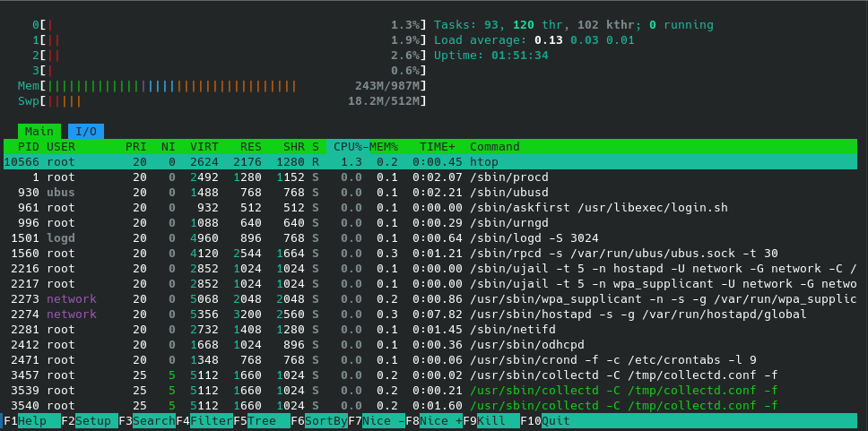
Task: Sort by the CPU% column header
Action: 348,146
